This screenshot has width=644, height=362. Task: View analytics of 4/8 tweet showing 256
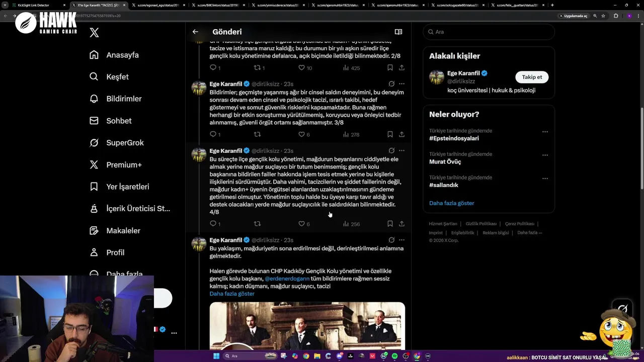(x=351, y=224)
